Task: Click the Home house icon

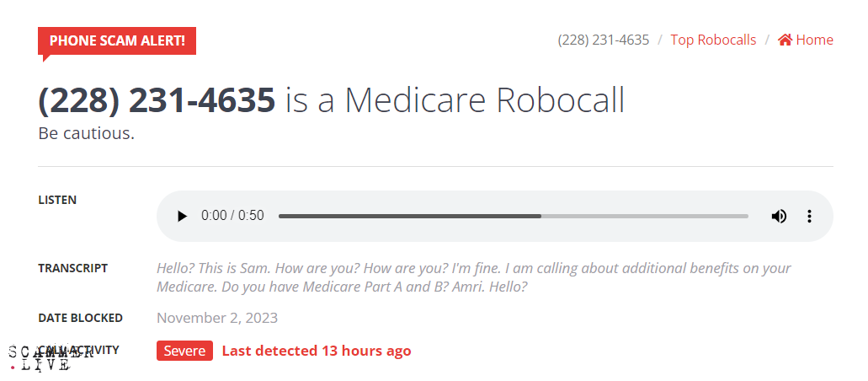Action: 785,40
